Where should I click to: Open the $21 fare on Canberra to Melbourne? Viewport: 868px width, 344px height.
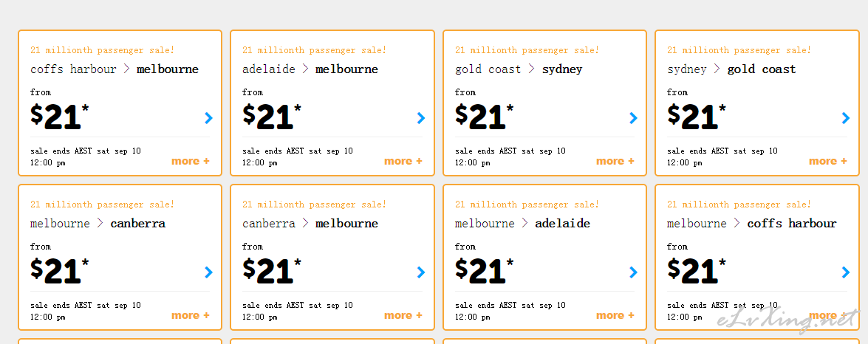tap(271, 271)
